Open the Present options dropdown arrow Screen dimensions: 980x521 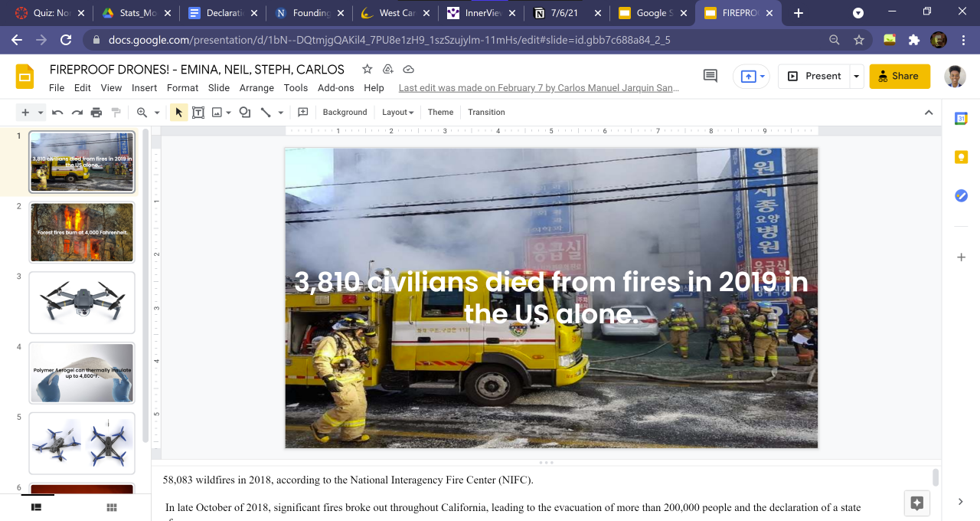coord(857,76)
